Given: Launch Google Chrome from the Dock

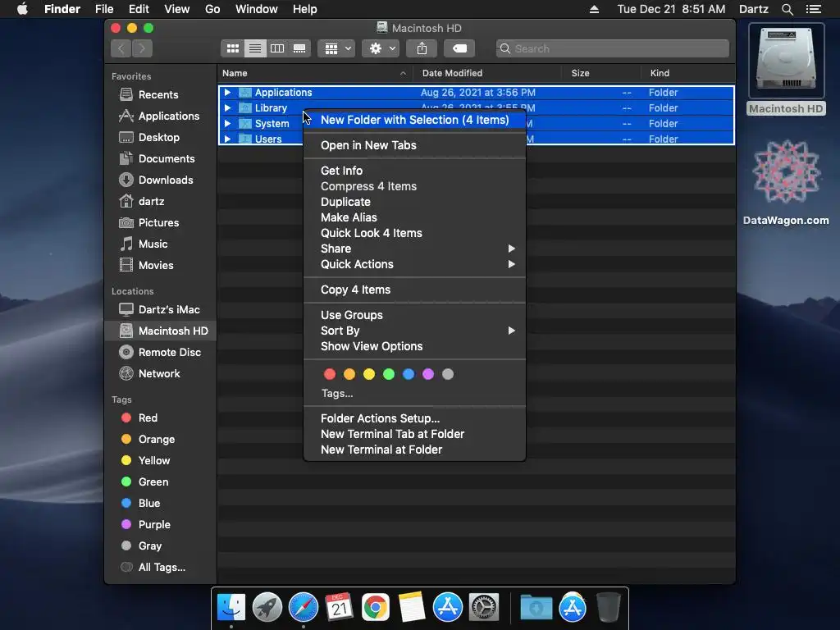Looking at the screenshot, I should (x=376, y=608).
